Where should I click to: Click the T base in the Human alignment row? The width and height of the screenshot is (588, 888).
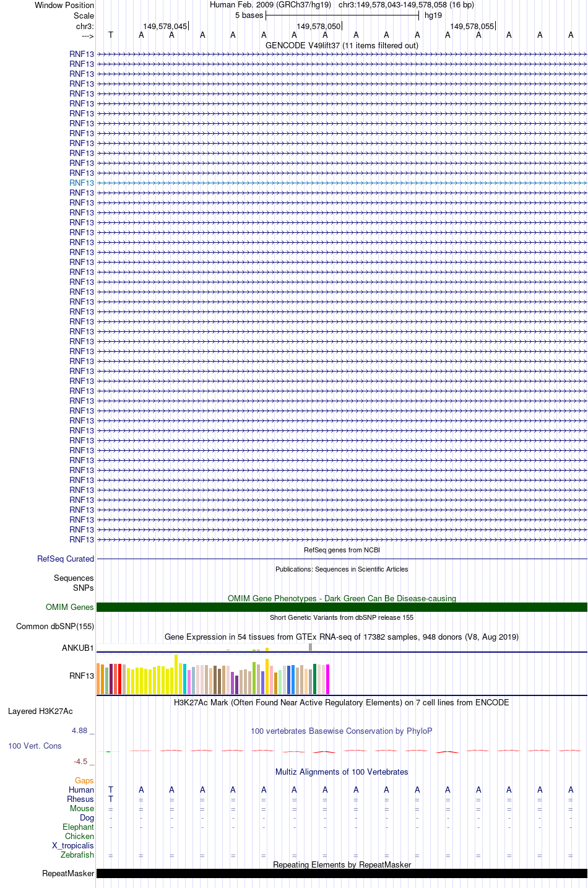tap(111, 790)
